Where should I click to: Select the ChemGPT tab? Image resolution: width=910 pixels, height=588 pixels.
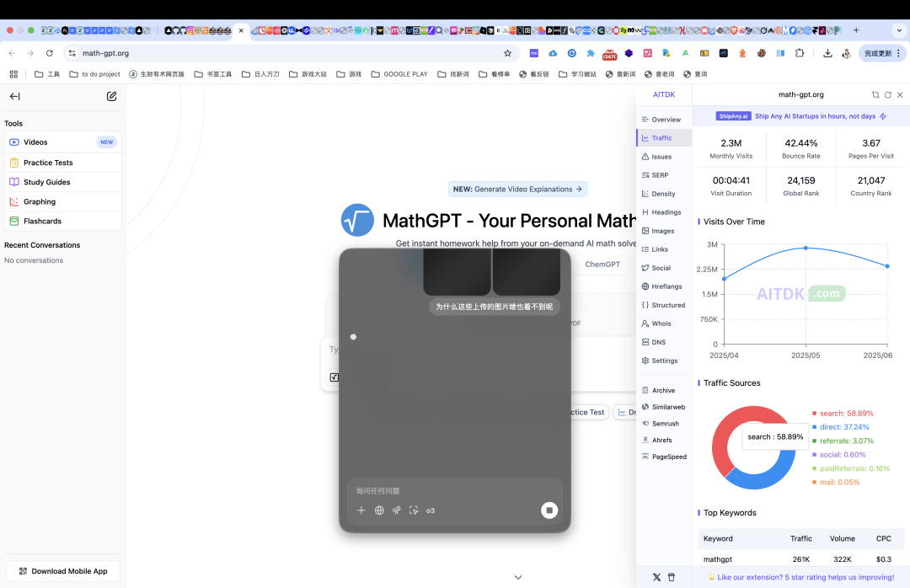602,265
